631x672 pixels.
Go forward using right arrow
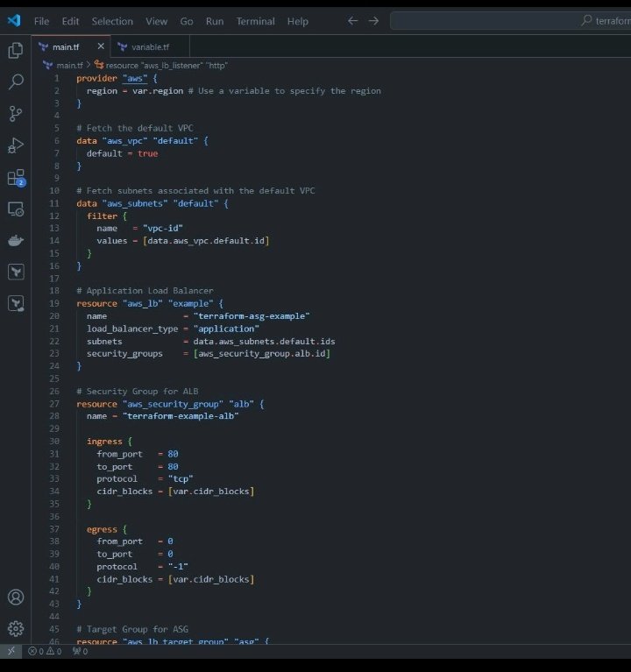pos(374,20)
